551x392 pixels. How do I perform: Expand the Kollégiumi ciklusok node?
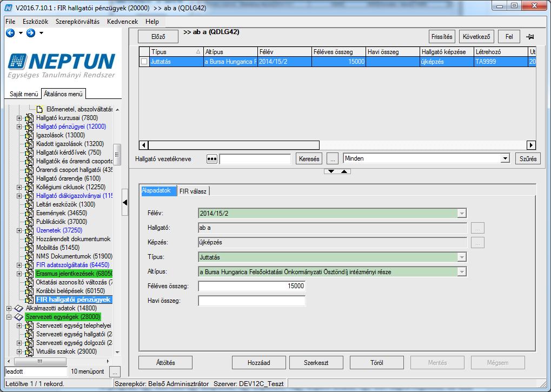[x=19, y=187]
